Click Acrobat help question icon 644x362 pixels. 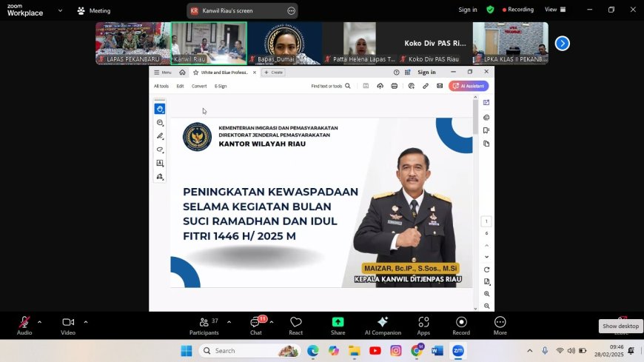(396, 73)
